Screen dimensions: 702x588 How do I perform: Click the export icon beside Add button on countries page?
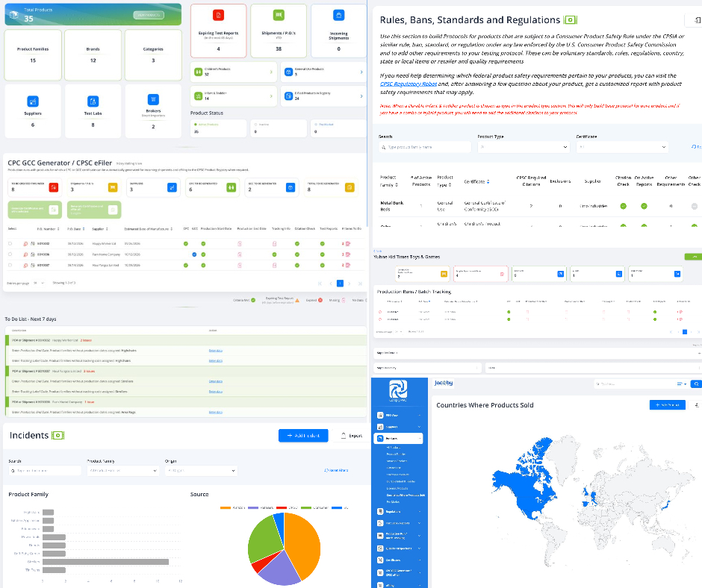pyautogui.click(x=696, y=404)
